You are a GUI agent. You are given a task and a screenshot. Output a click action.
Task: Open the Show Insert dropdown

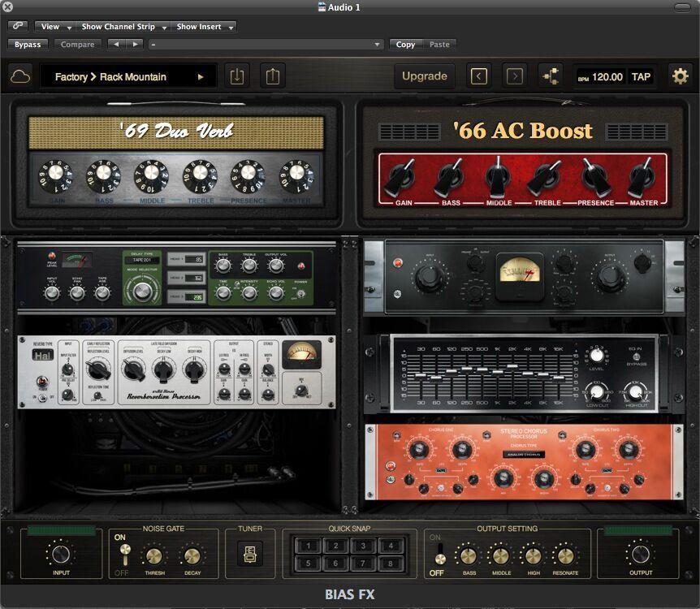pos(204,26)
